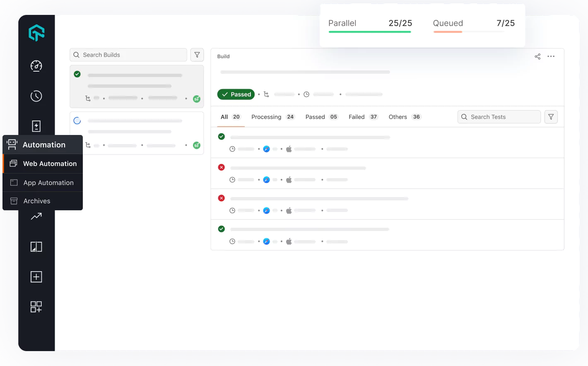Click the Archives box icon

[14, 201]
